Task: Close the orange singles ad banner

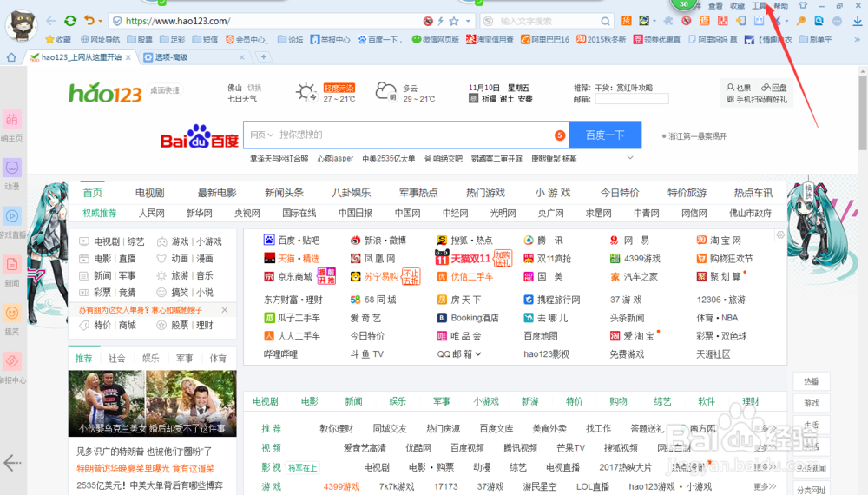Action: [x=225, y=310]
